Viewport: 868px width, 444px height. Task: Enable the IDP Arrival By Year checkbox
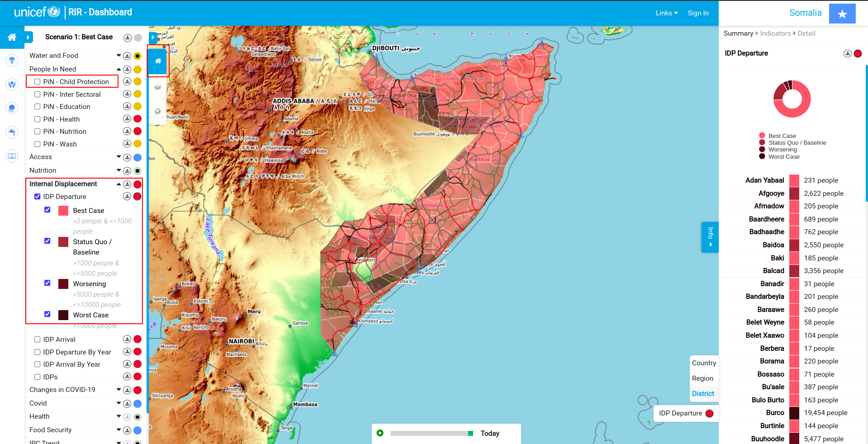(38, 364)
